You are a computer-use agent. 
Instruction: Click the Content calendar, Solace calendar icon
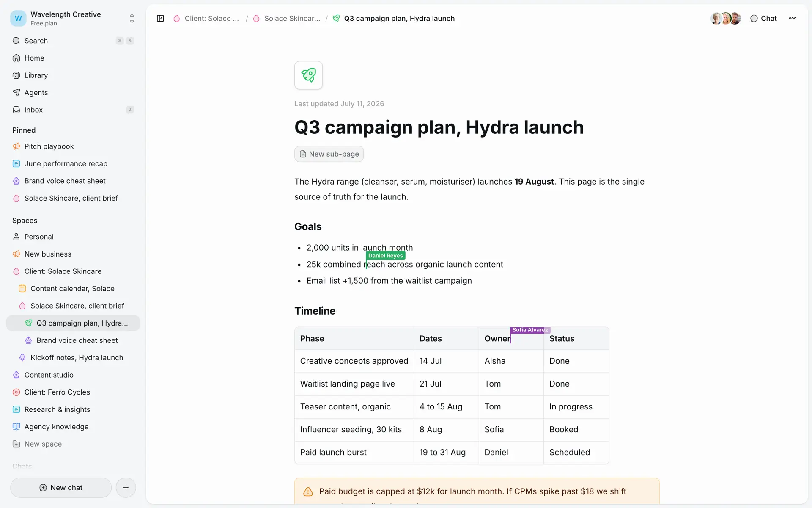(x=22, y=289)
